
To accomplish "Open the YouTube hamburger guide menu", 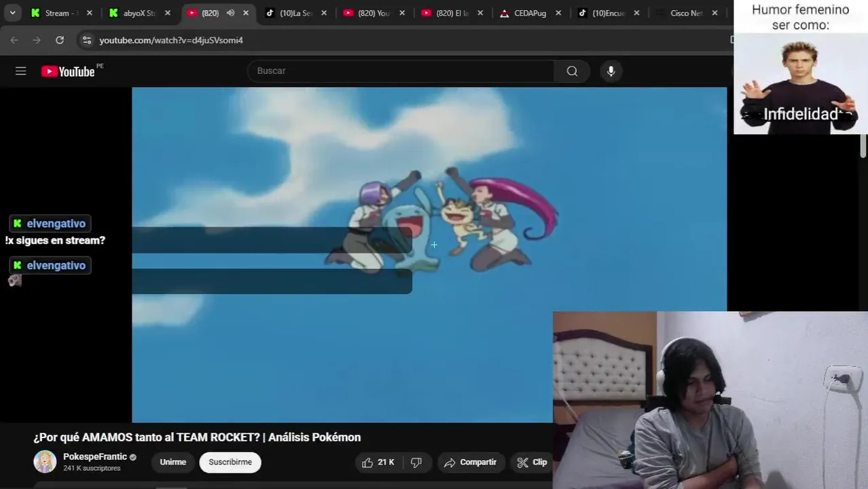I will pos(21,71).
